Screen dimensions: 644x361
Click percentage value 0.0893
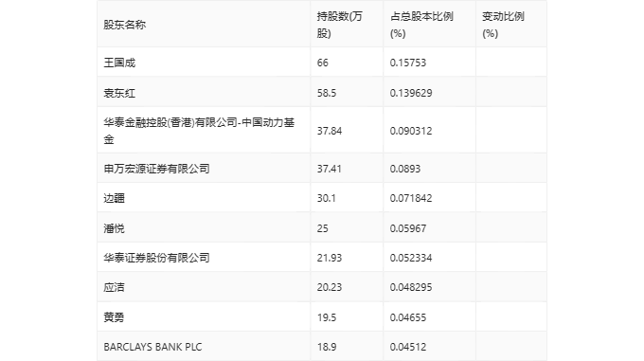[405, 169]
